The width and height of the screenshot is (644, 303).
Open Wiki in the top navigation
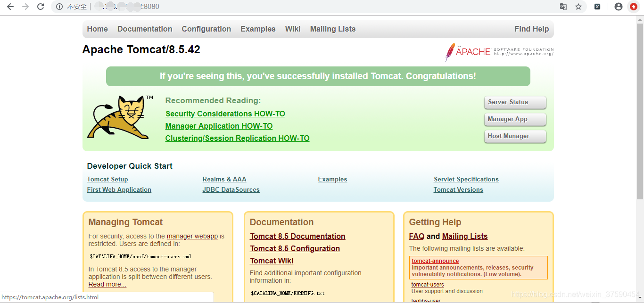[293, 29]
